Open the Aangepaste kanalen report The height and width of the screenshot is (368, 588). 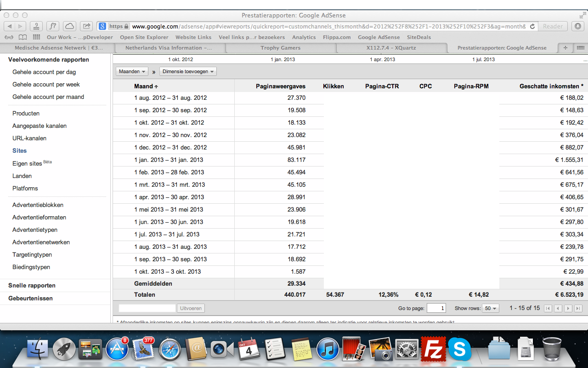coord(40,126)
